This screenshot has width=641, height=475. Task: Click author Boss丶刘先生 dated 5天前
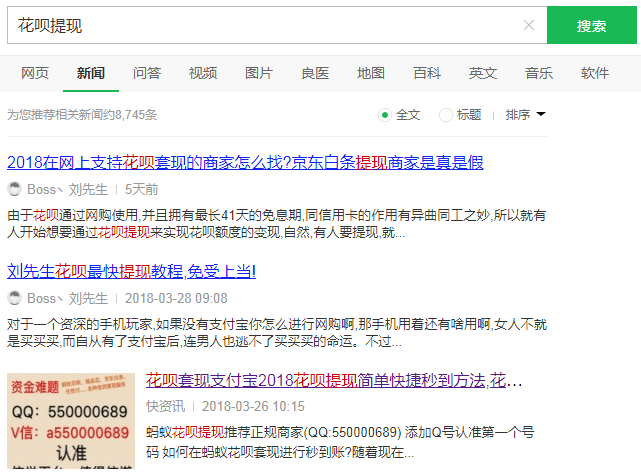coord(67,189)
